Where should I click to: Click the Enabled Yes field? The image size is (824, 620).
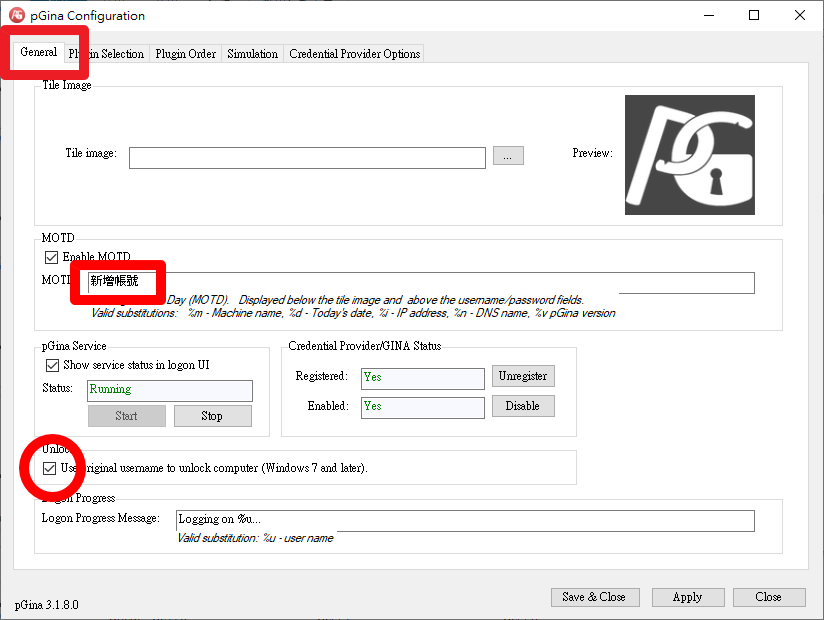pos(423,407)
